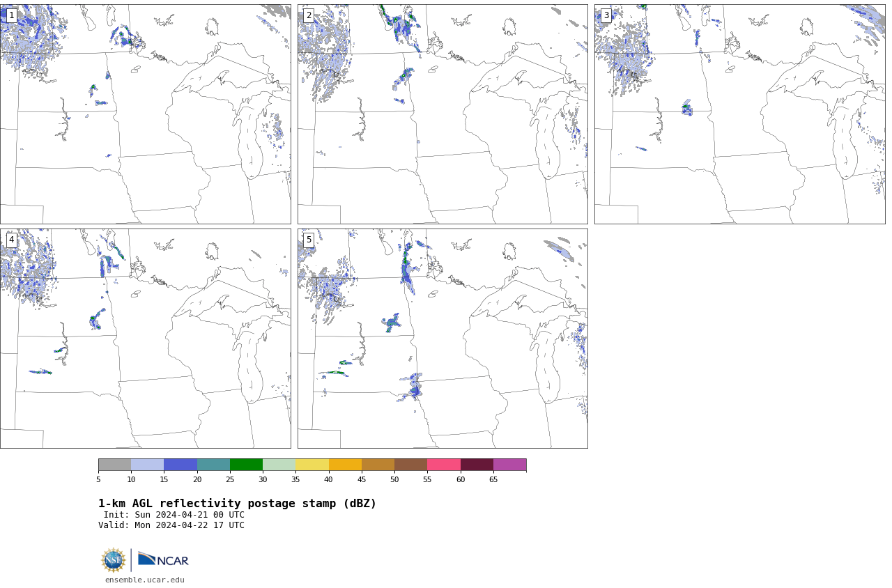
Task: Click the member number 4 label box
Action: click(11, 240)
